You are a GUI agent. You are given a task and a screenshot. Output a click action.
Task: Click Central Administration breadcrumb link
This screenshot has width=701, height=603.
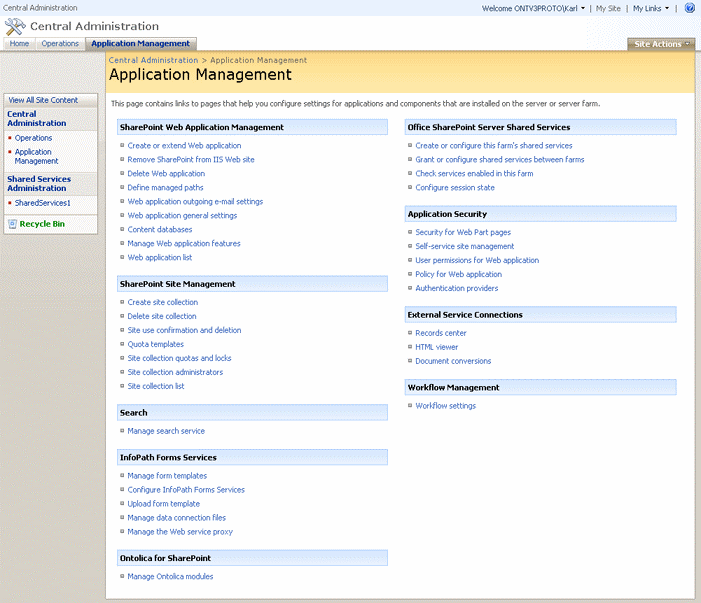tap(153, 60)
